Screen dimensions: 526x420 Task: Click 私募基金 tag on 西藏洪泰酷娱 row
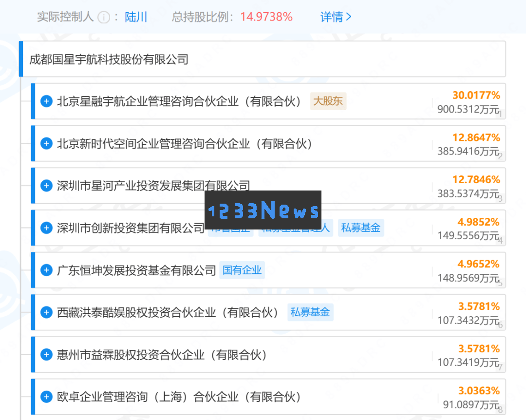tap(310, 312)
